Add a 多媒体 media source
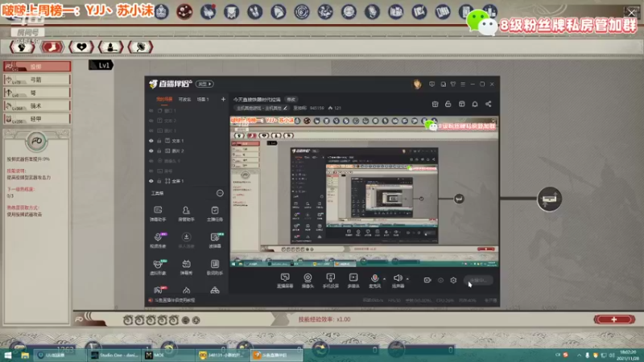This screenshot has width=644, height=362. 353,281
